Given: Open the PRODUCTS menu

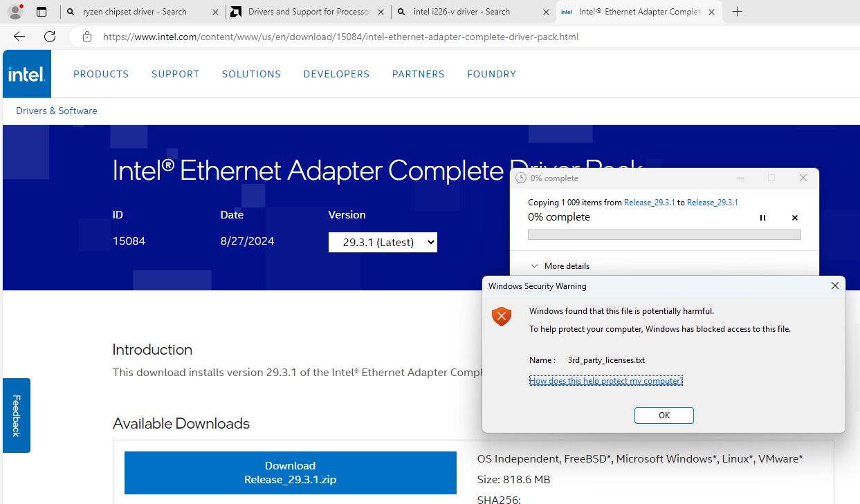Looking at the screenshot, I should [x=101, y=74].
